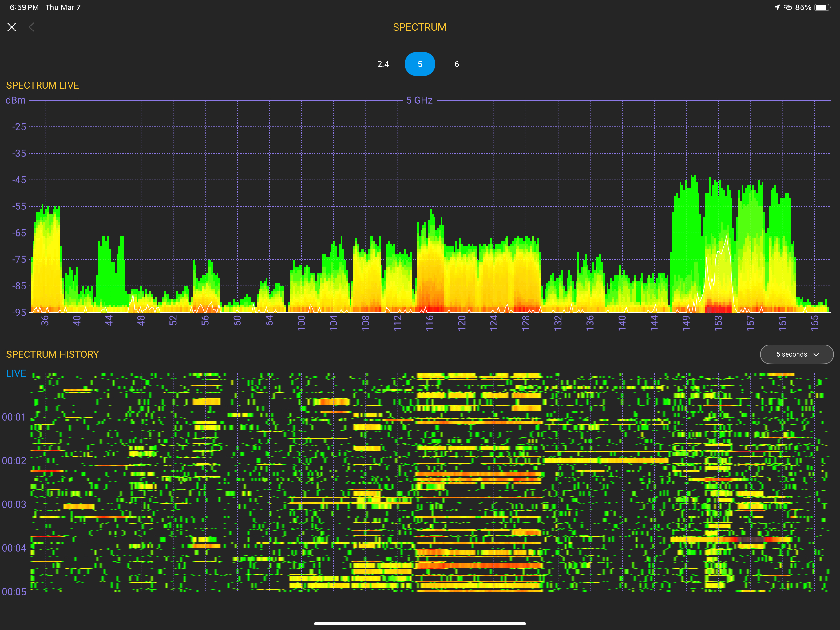Click the dropdown chevron beside 5 seconds
Image resolution: width=840 pixels, height=630 pixels.
tap(816, 354)
